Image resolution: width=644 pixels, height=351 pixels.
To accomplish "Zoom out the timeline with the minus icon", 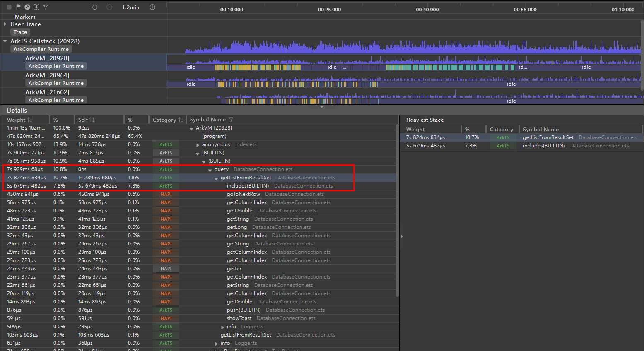I will click(109, 7).
